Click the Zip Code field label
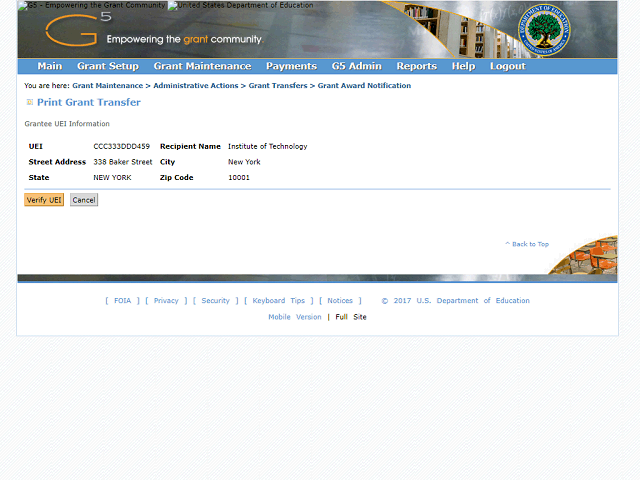640x480 pixels. (x=177, y=178)
